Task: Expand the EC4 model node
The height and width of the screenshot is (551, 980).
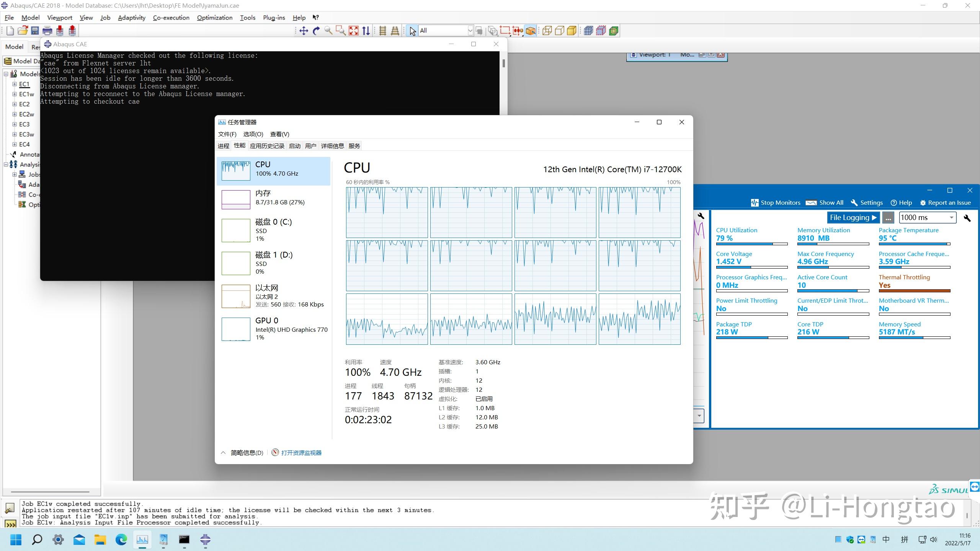Action: [15, 144]
